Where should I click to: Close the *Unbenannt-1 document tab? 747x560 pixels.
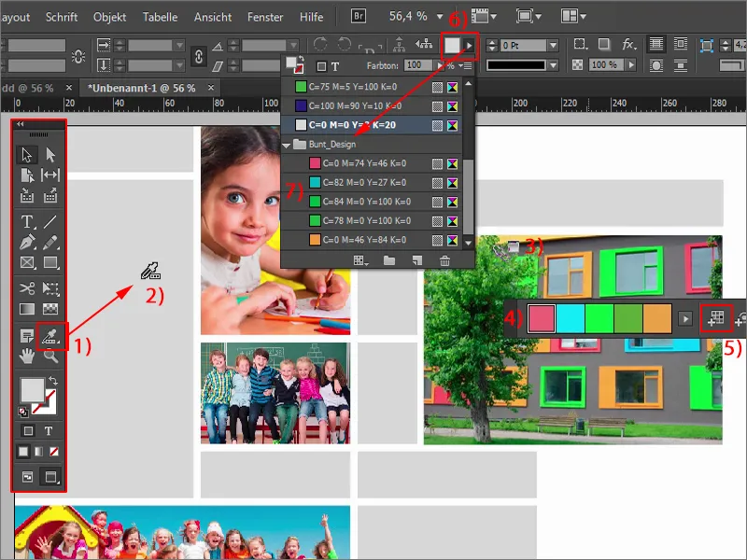(211, 88)
